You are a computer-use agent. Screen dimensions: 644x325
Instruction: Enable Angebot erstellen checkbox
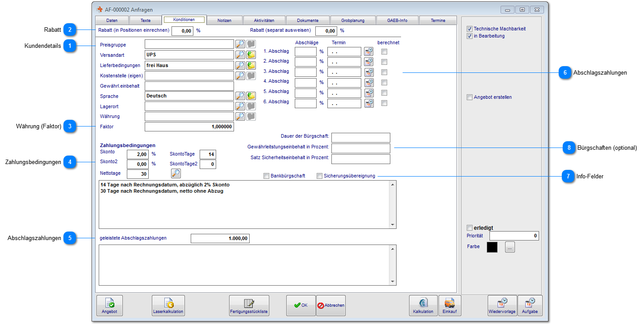(469, 97)
